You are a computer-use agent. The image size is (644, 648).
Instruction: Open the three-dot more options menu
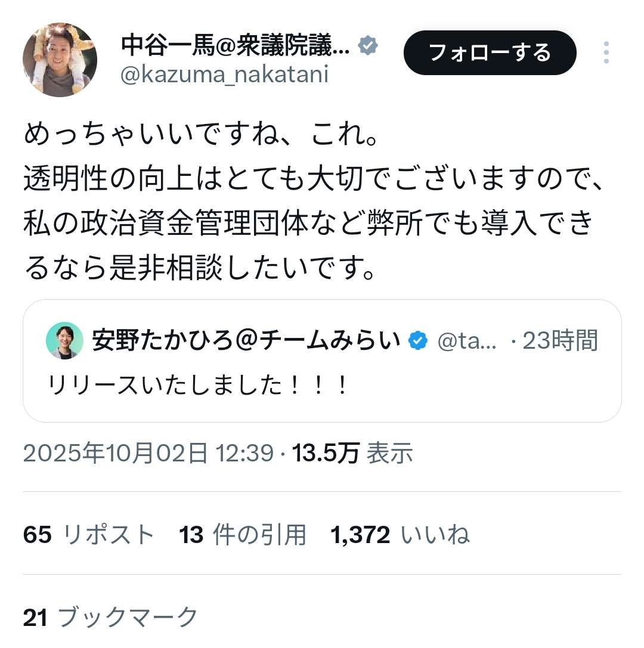[x=606, y=53]
